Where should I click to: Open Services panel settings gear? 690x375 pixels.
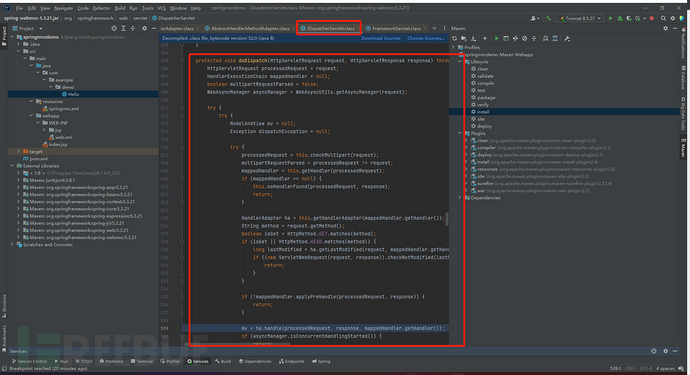pyautogui.click(x=665, y=351)
